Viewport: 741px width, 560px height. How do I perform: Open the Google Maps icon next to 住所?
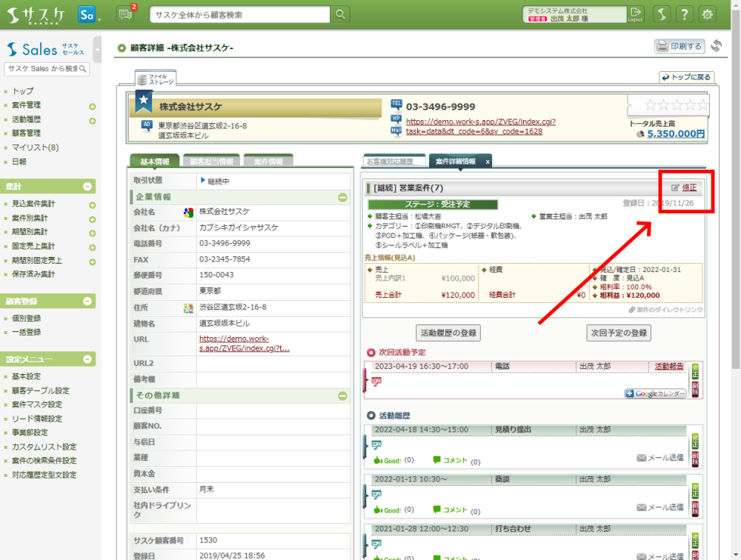[x=189, y=307]
